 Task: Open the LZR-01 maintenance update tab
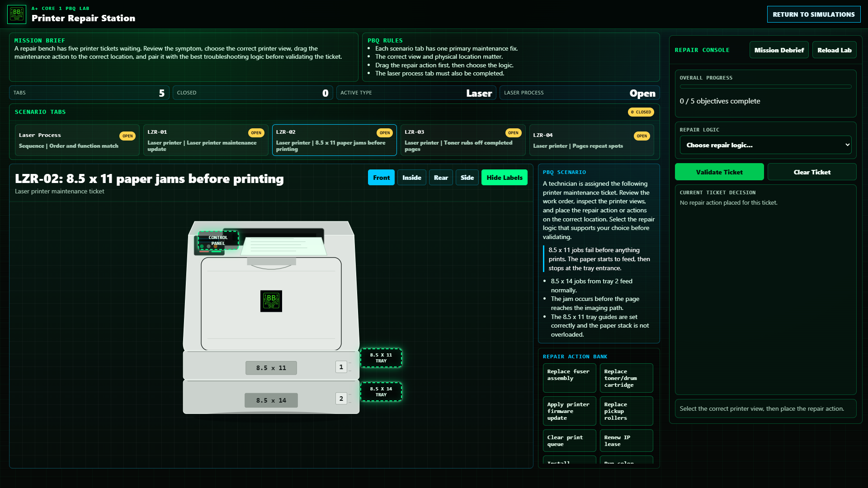pyautogui.click(x=206, y=141)
